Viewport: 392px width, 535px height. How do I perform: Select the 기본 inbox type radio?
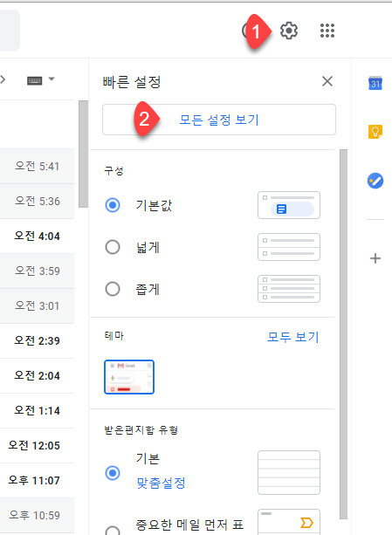[x=113, y=473]
